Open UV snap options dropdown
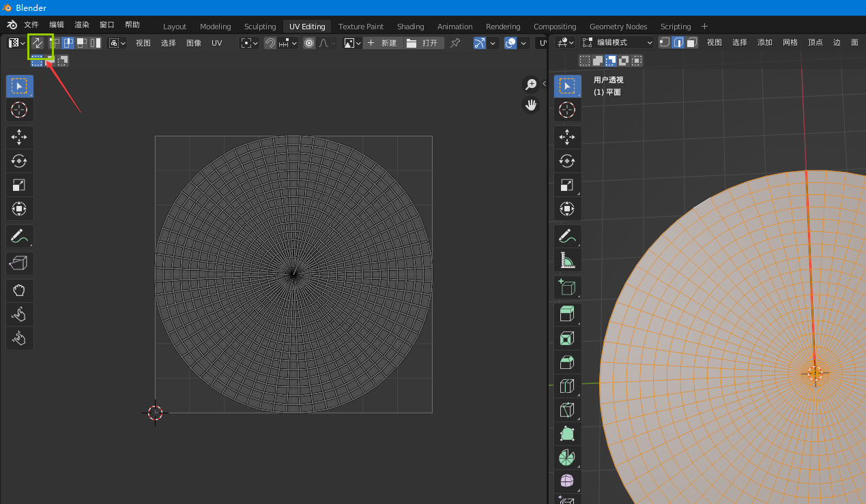The height and width of the screenshot is (504, 866). point(289,43)
